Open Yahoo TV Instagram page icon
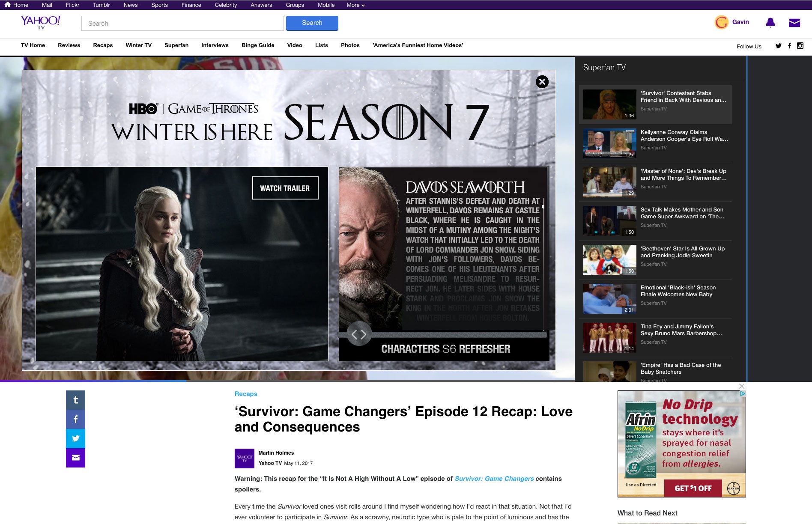The width and height of the screenshot is (812, 524). point(800,46)
